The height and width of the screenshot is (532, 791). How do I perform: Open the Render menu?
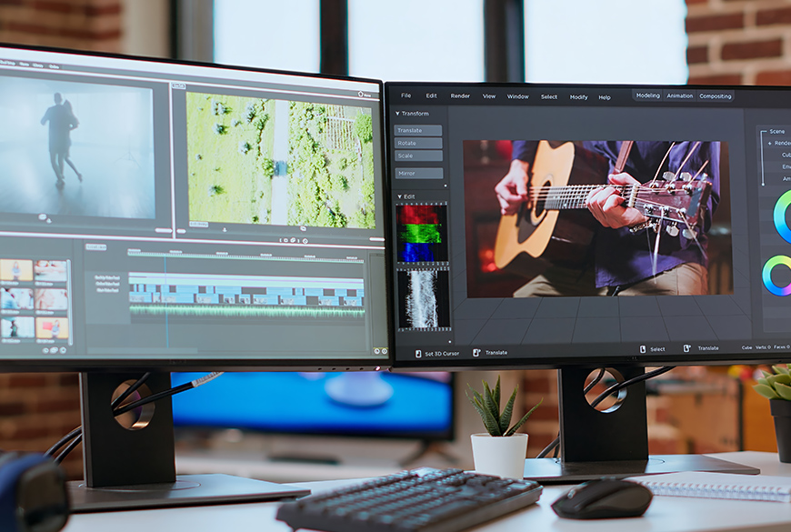coord(460,95)
